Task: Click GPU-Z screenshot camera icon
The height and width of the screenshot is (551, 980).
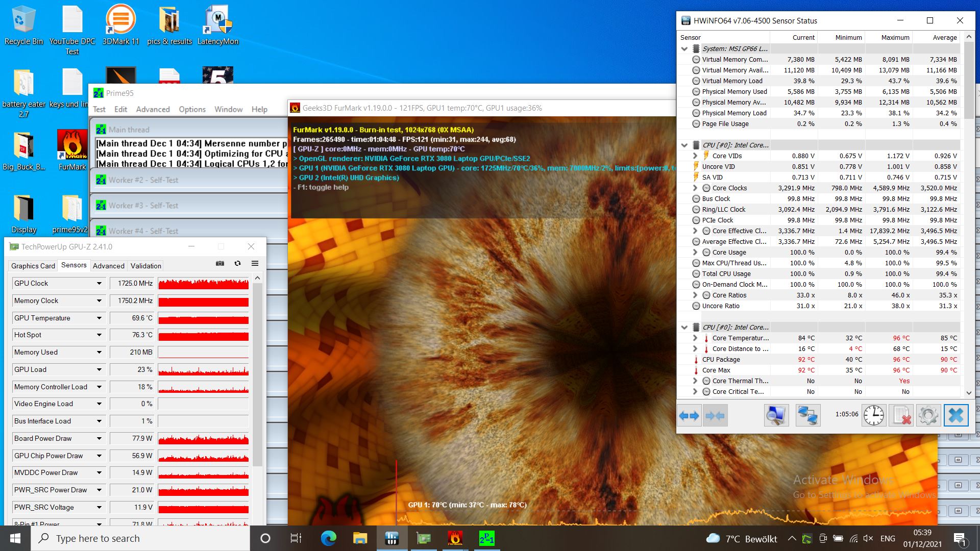Action: pos(220,264)
